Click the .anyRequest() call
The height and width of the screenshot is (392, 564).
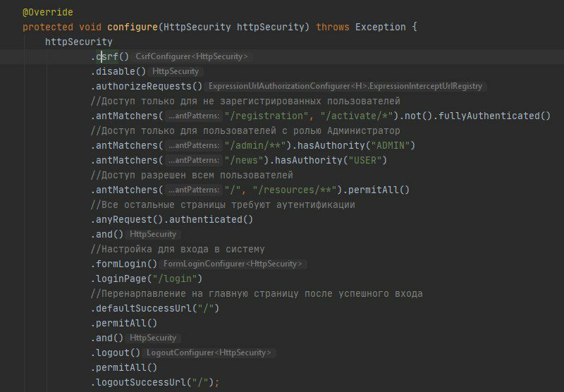tap(127, 219)
